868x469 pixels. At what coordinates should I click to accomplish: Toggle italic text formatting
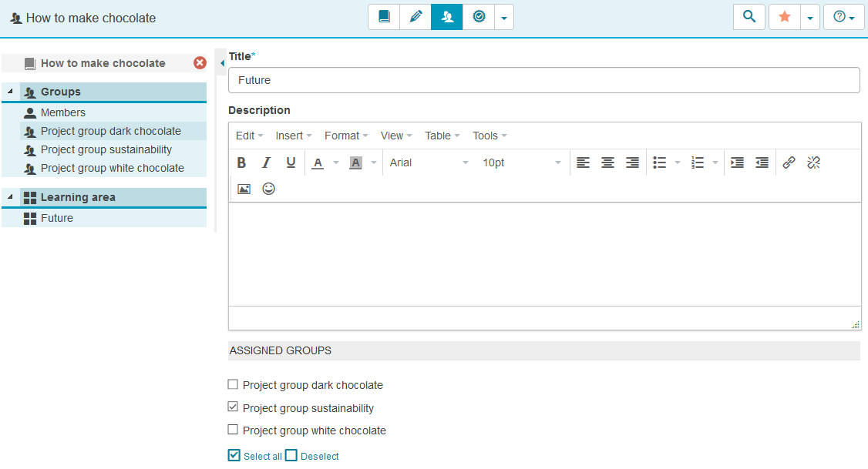tap(266, 162)
